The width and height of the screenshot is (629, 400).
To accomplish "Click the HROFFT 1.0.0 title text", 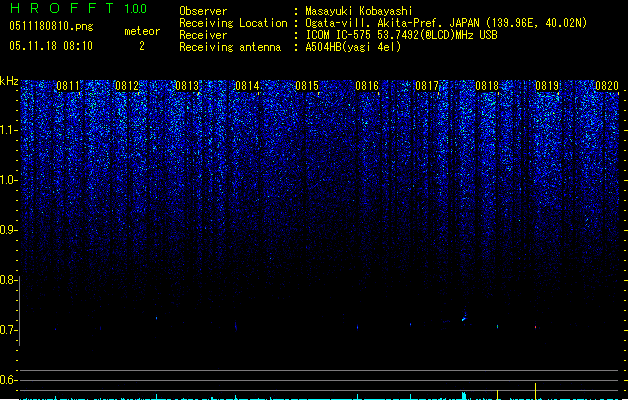I will pyautogui.click(x=78, y=8).
